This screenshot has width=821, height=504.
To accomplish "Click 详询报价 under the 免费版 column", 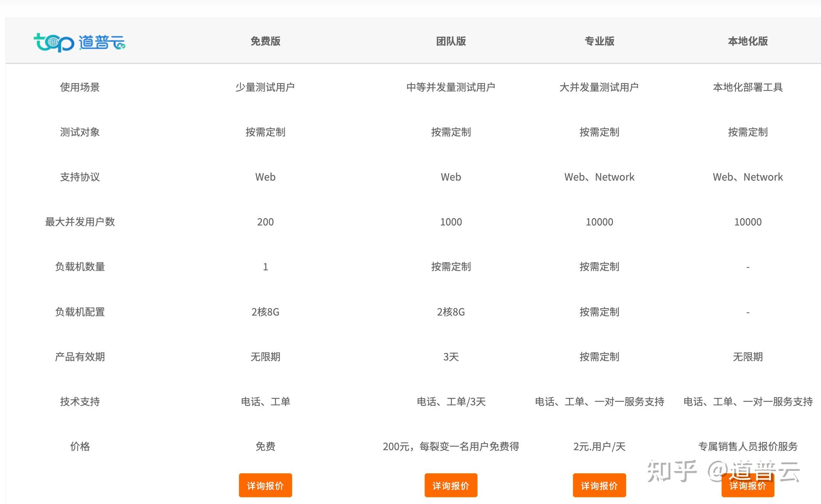I will coord(265,485).
